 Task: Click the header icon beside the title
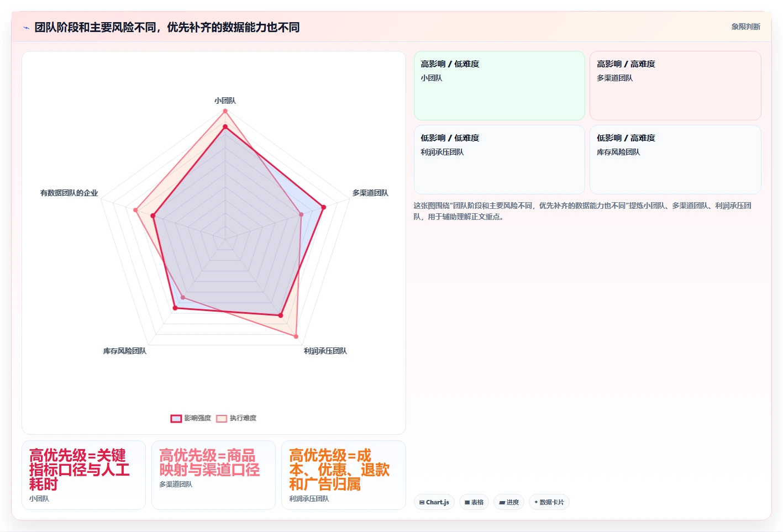(27, 28)
